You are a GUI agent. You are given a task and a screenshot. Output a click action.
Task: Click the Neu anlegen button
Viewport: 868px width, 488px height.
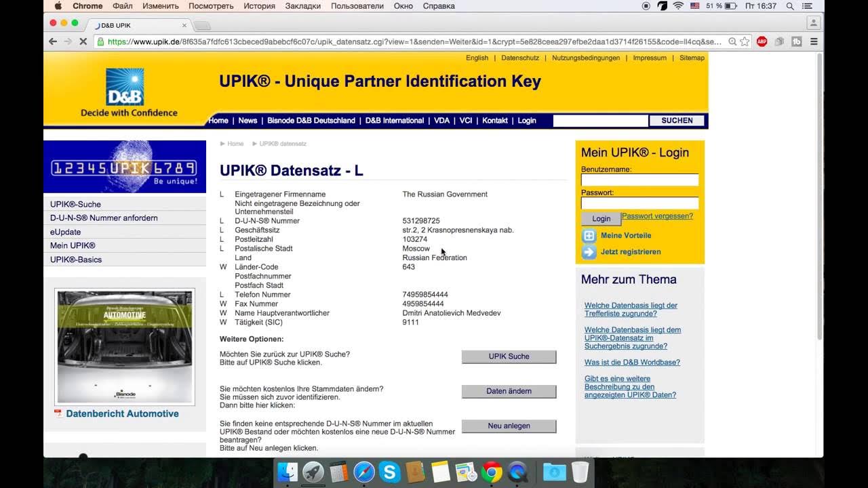509,426
